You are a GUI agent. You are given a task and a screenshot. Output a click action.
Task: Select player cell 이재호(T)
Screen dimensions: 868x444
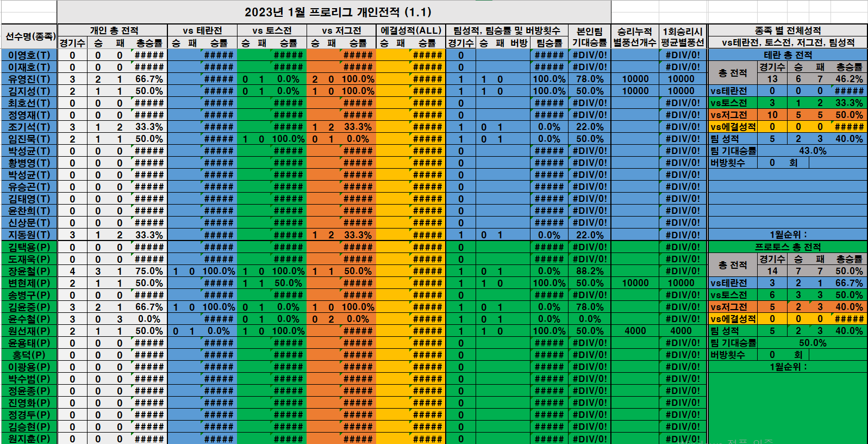29,67
